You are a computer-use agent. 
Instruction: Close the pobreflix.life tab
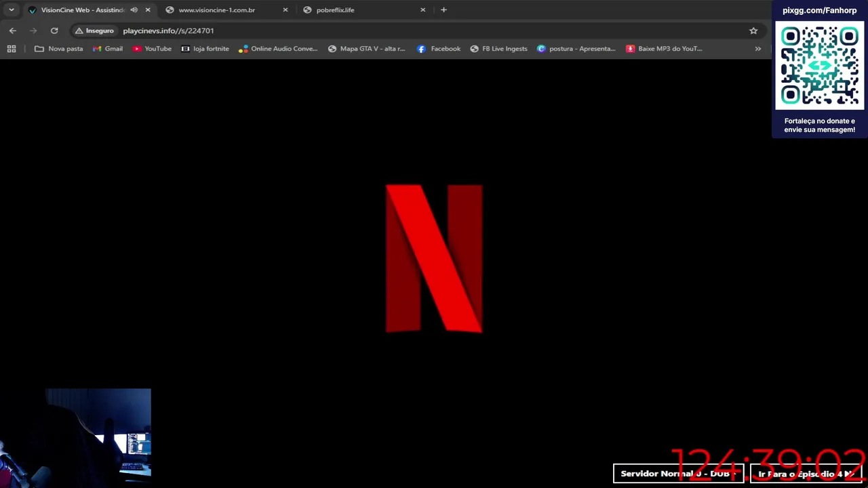point(423,9)
